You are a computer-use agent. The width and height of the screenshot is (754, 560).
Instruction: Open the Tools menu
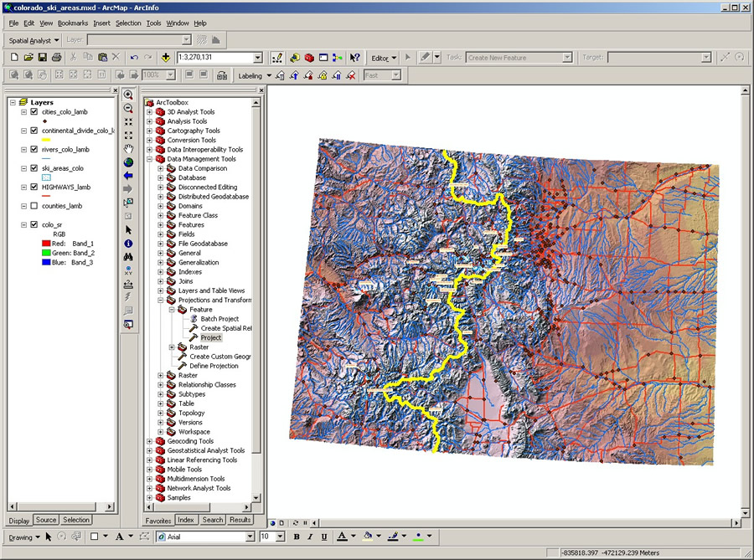tap(154, 23)
